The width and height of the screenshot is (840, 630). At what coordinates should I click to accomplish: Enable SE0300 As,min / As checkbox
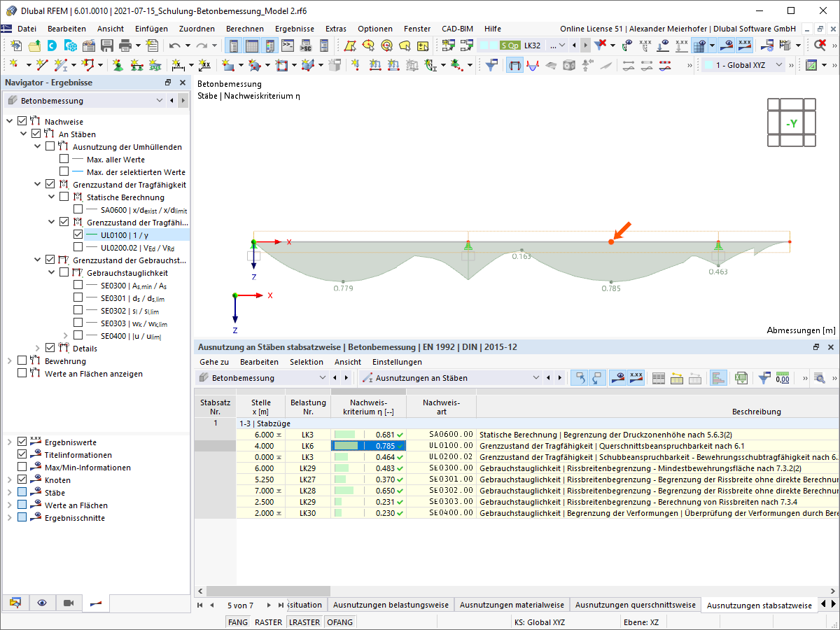coord(78,286)
